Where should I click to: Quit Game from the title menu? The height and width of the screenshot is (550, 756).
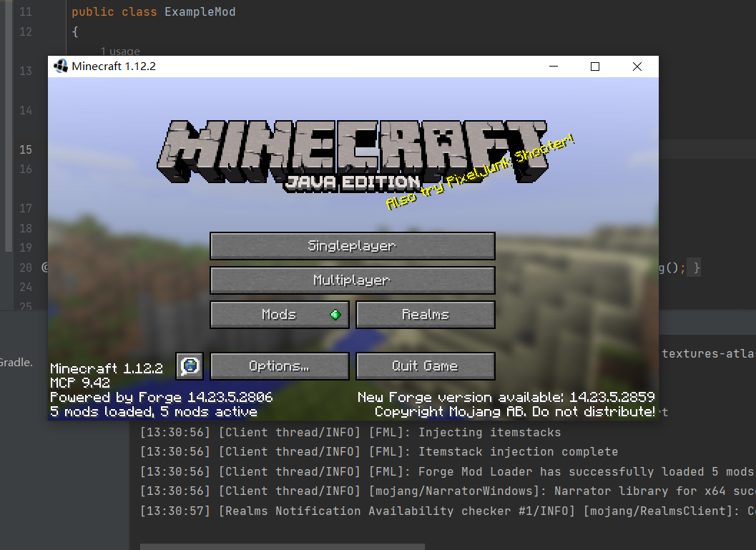(x=426, y=366)
